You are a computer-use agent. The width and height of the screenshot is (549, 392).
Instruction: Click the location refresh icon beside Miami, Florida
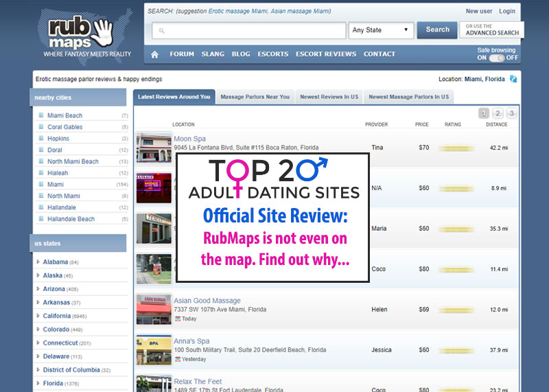(513, 79)
